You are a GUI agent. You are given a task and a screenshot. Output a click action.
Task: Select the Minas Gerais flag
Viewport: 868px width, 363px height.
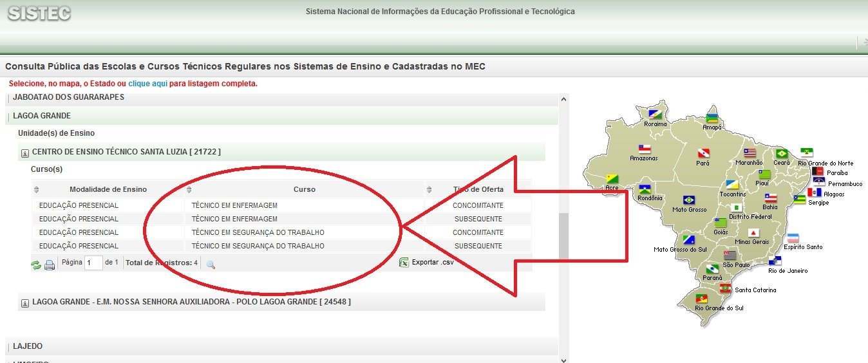pos(753,233)
